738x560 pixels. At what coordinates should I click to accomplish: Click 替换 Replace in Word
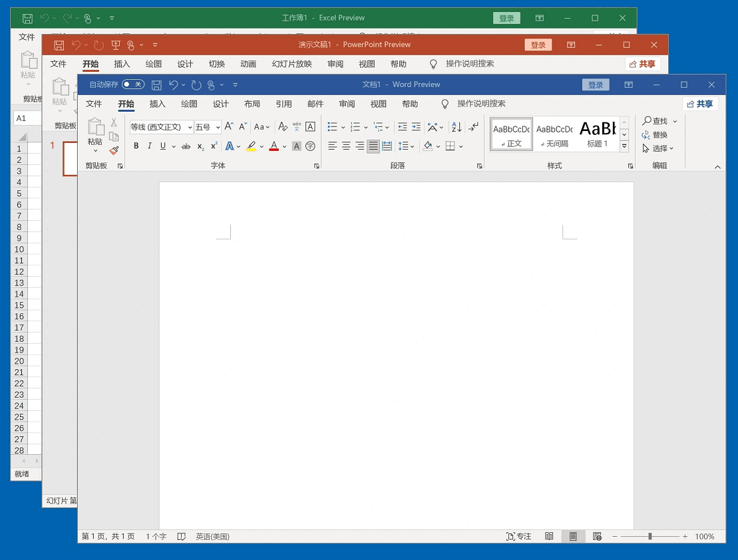[655, 134]
